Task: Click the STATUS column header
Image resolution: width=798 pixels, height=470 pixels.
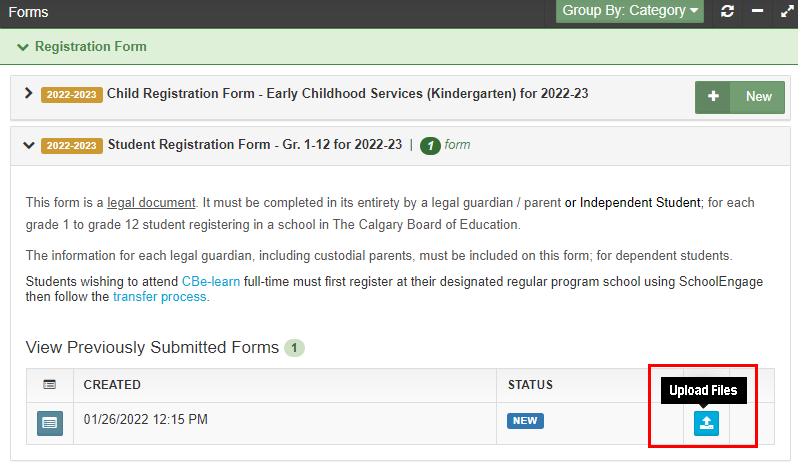Action: click(x=530, y=385)
